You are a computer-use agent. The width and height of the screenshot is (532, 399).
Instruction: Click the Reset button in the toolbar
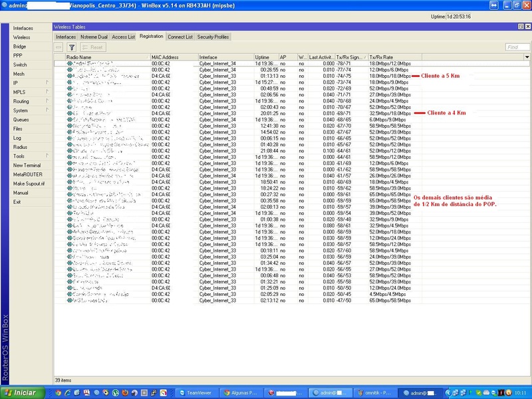(x=93, y=47)
